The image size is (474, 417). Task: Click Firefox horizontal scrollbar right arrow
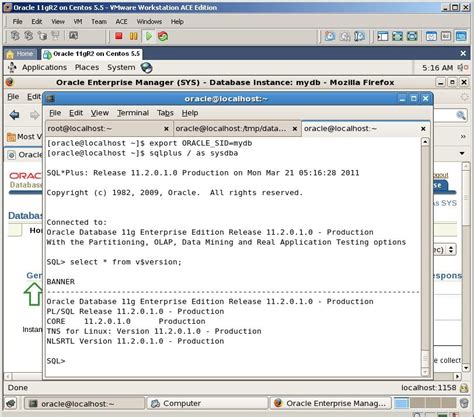[457, 376]
